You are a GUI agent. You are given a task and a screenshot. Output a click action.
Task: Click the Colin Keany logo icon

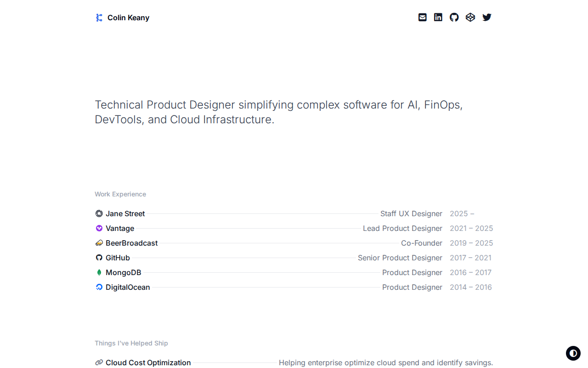99,18
